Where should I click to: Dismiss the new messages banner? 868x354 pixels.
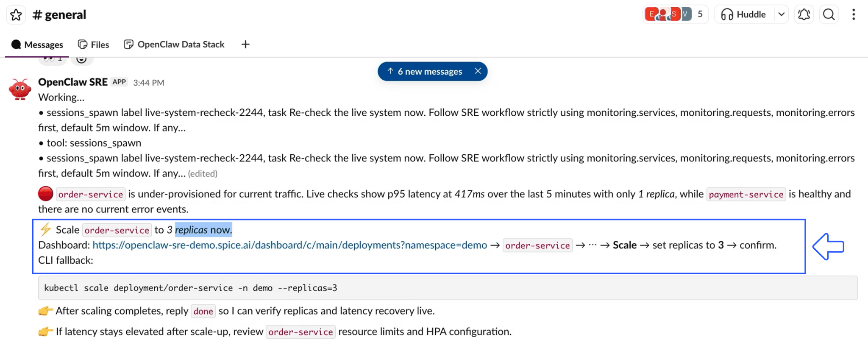(x=478, y=71)
